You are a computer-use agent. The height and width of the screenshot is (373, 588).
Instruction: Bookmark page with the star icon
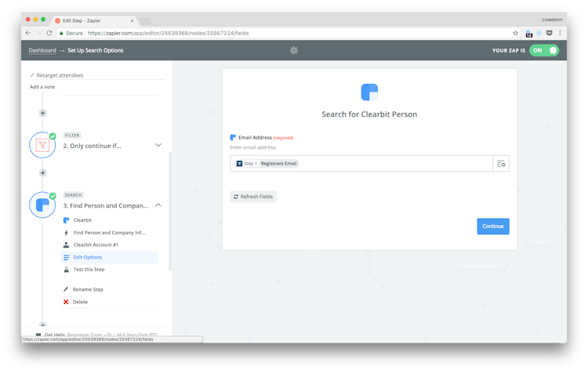click(x=516, y=33)
